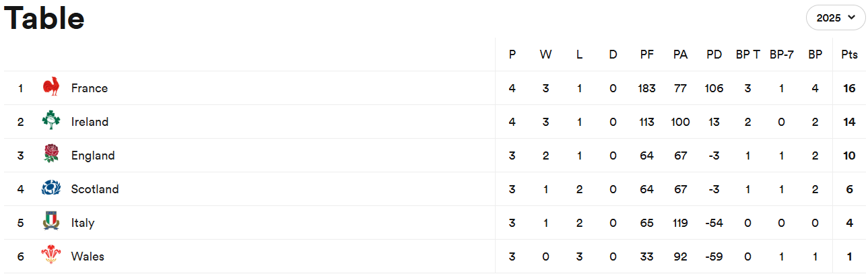Click France's 16 points total
This screenshot has height=274, width=868.
click(x=849, y=88)
